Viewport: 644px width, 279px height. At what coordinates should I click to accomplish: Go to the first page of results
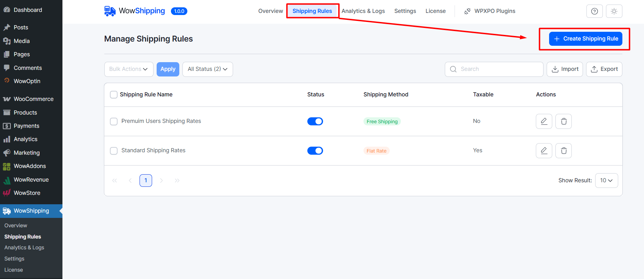click(x=114, y=181)
